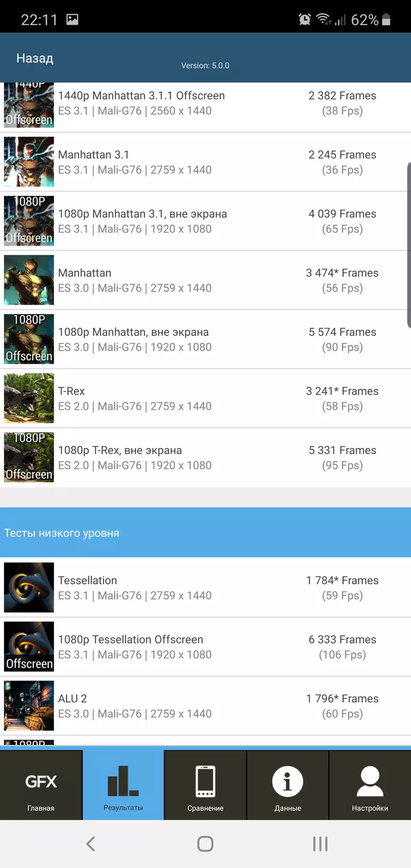Image resolution: width=411 pixels, height=868 pixels.
Task: Open the Настройки profile icon tab
Action: coord(370,785)
